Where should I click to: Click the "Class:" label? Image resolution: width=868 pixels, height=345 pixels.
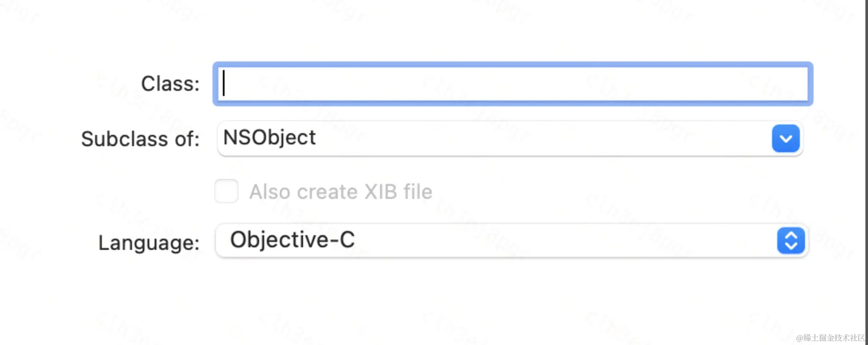[170, 84]
